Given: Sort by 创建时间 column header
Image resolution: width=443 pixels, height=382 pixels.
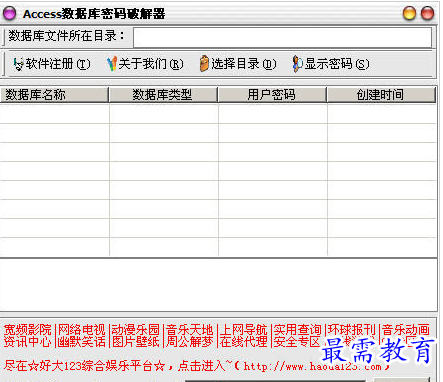Looking at the screenshot, I should coord(381,95).
